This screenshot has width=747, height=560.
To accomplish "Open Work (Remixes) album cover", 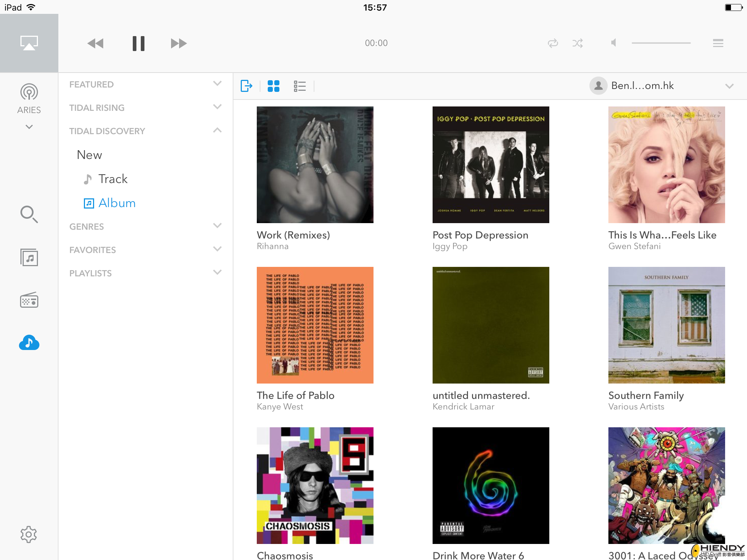I will coord(315,165).
